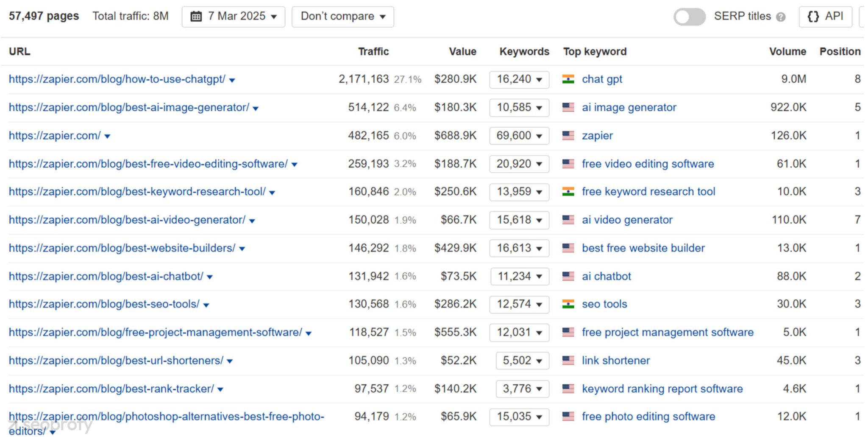Open the 5,502 keywords dropdown
Screen dimensions: 868x437
[x=523, y=361]
